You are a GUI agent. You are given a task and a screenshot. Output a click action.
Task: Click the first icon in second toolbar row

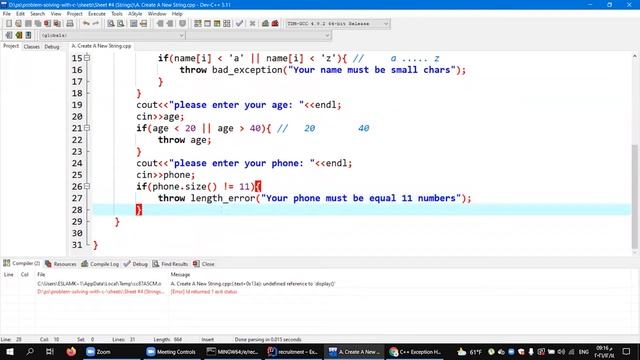(9, 35)
